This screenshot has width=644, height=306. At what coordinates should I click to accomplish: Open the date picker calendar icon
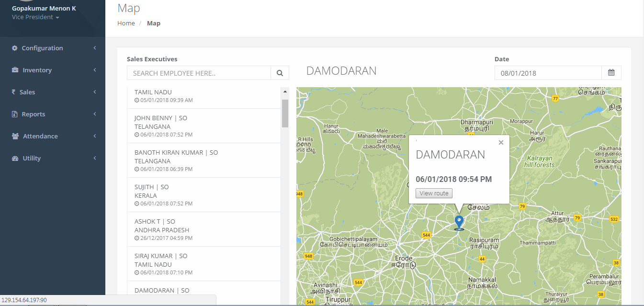(x=611, y=73)
